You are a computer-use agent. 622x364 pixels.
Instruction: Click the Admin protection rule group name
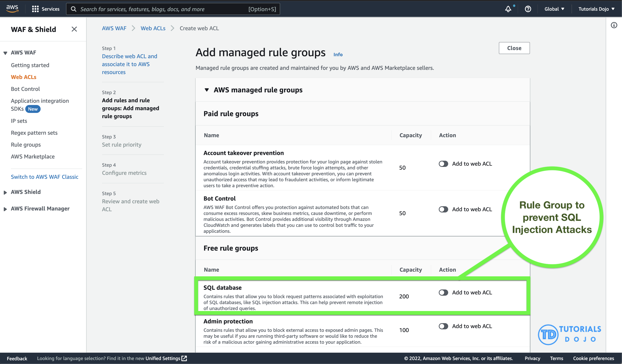[228, 321]
